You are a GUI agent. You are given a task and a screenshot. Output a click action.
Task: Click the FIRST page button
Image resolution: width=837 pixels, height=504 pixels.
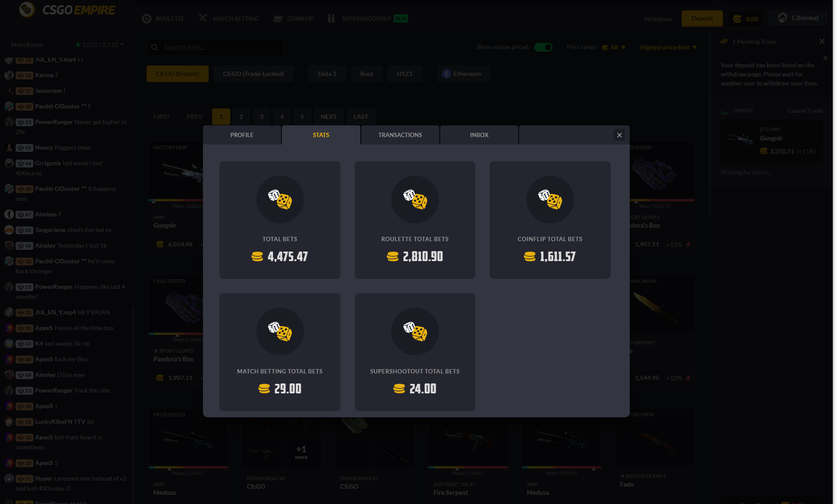pos(162,117)
